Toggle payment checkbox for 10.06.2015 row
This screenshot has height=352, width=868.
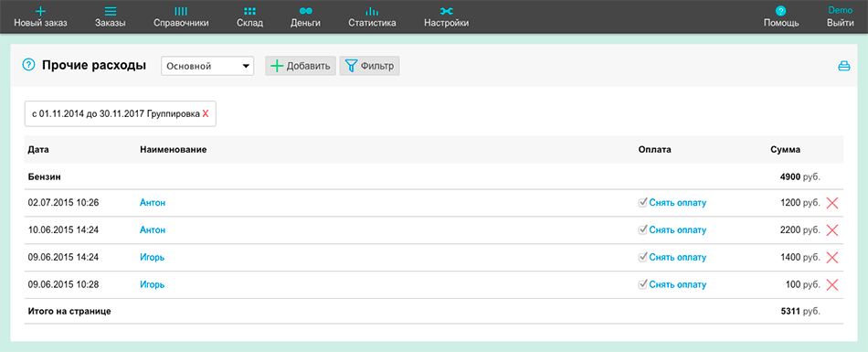[x=642, y=229]
